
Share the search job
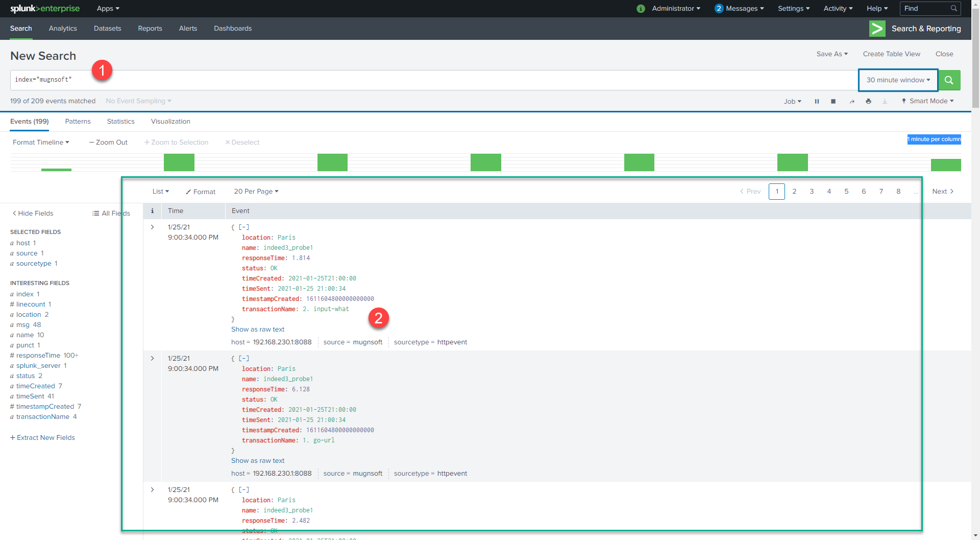click(852, 101)
